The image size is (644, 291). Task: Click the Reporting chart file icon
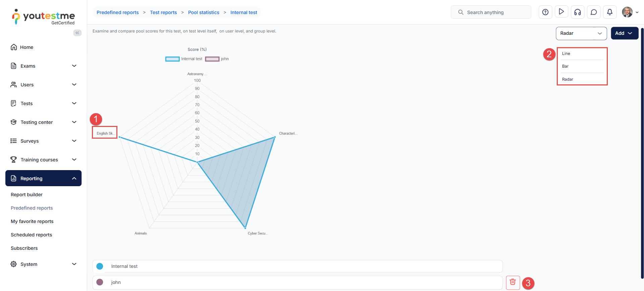14,178
